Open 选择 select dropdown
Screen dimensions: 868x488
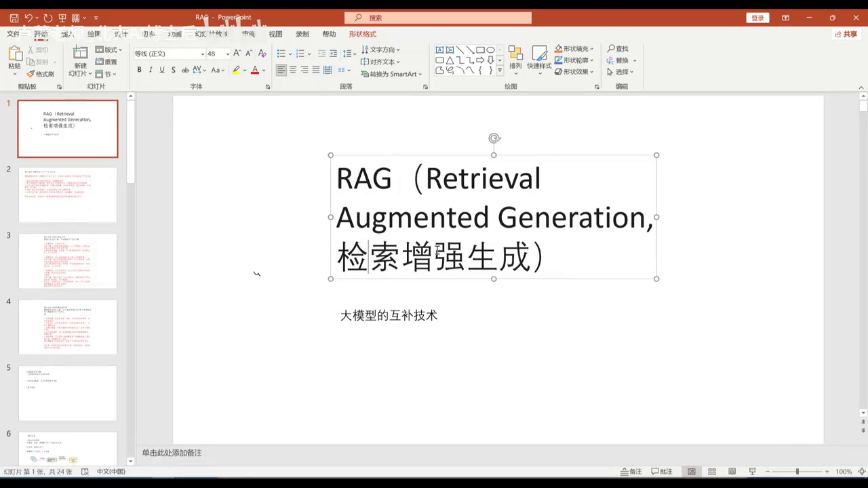tap(620, 72)
